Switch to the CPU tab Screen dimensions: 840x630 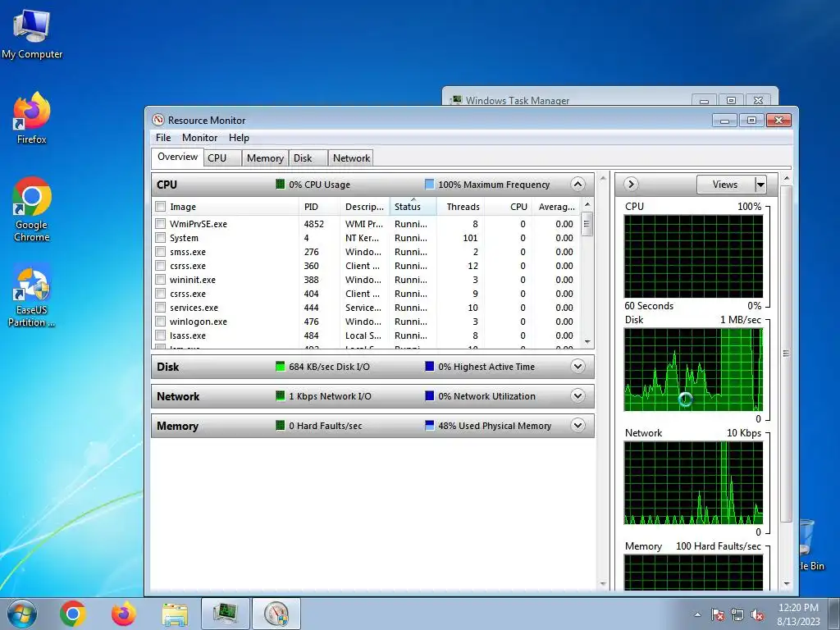click(x=222, y=158)
